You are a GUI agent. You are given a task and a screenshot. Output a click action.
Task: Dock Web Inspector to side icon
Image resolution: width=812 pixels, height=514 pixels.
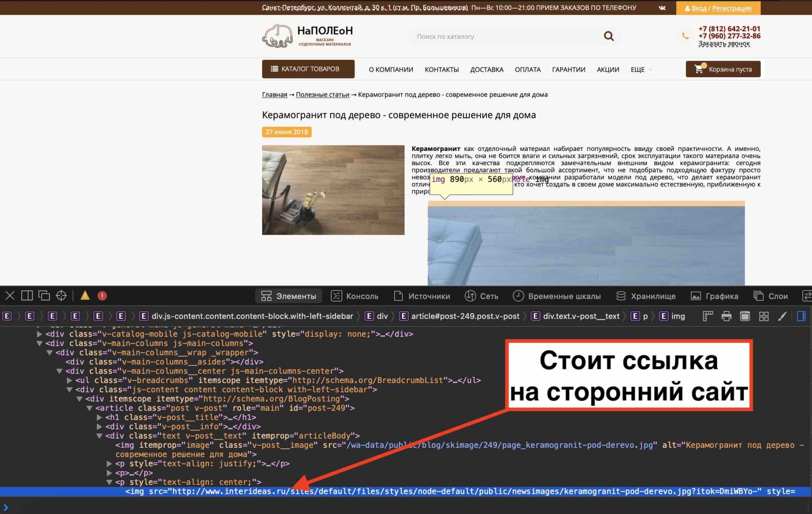tap(27, 296)
